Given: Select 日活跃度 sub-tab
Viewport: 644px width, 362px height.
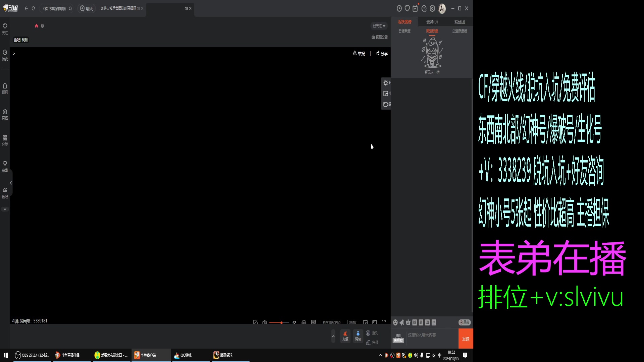Looking at the screenshot, I should click(405, 31).
